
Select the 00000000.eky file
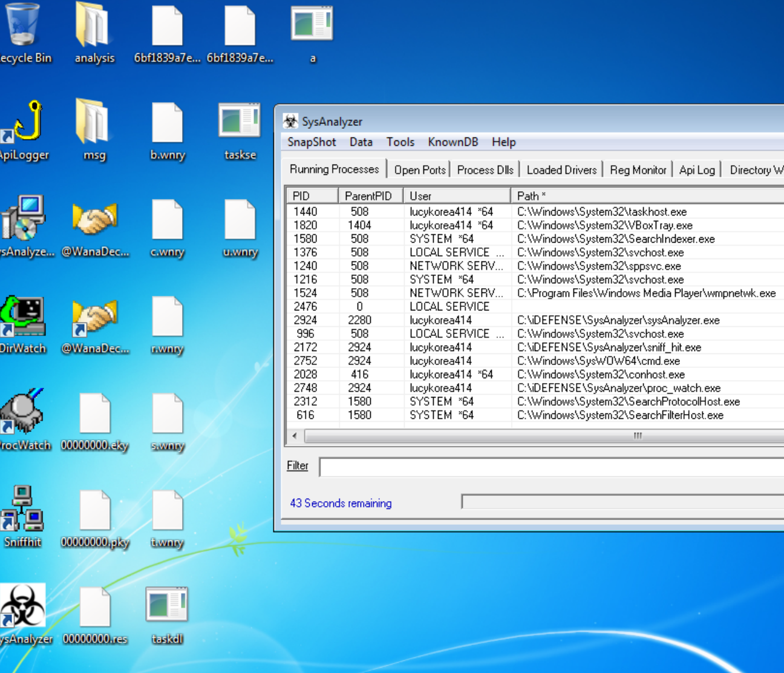(94, 422)
